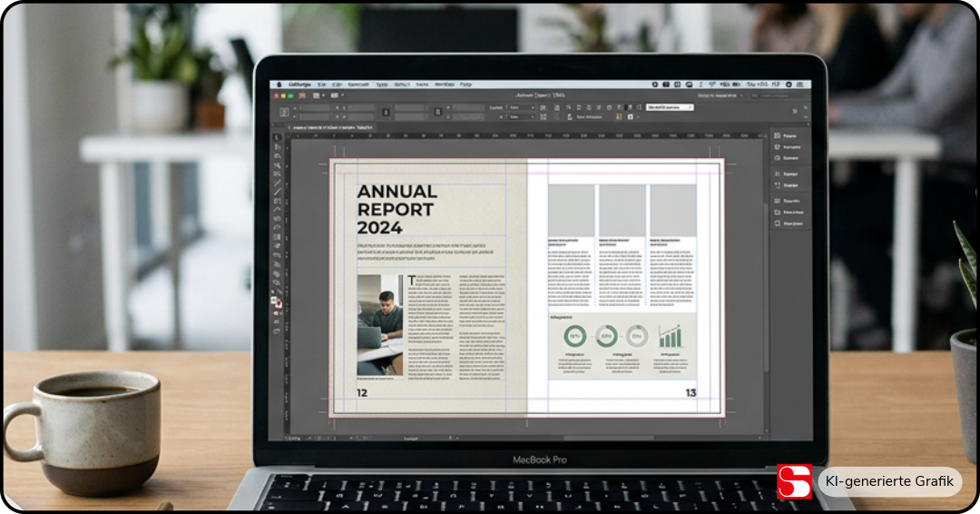Open the third panel in the top dock group
This screenshot has width=980, height=514.
786,158
